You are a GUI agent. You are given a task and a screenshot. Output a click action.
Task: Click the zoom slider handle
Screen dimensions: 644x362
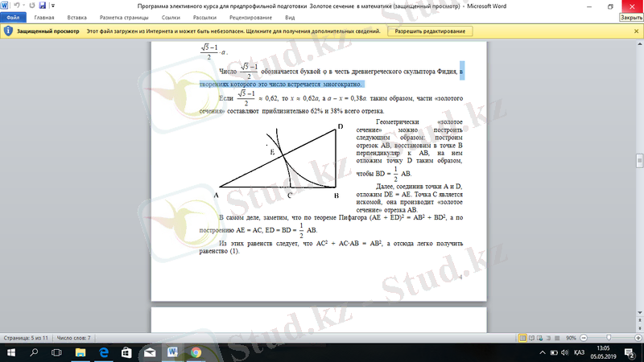pos(609,338)
